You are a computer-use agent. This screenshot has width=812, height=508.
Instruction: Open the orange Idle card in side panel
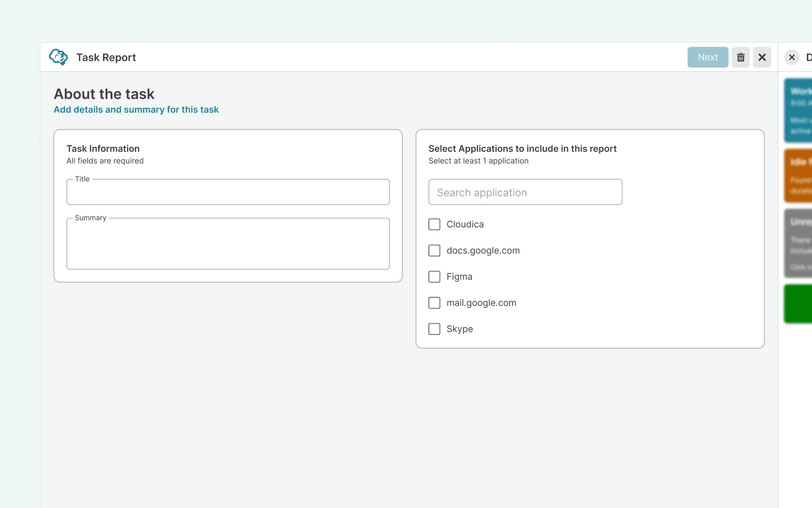point(798,176)
